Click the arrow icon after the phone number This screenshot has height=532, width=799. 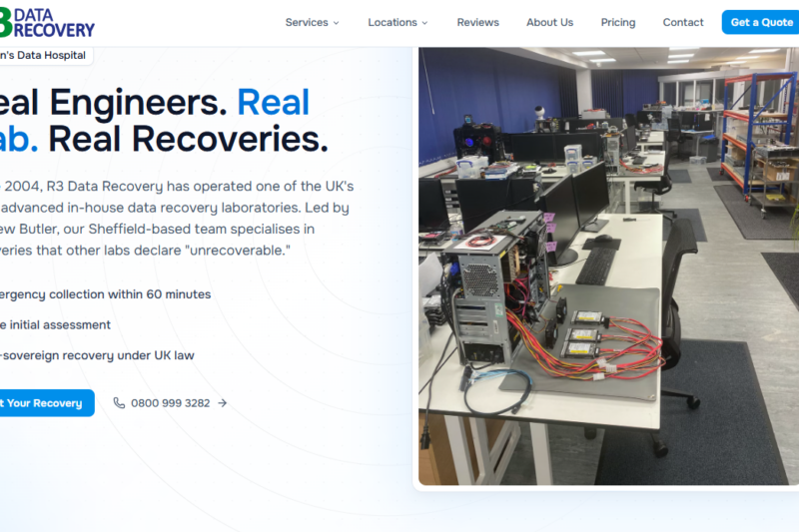[x=222, y=403]
